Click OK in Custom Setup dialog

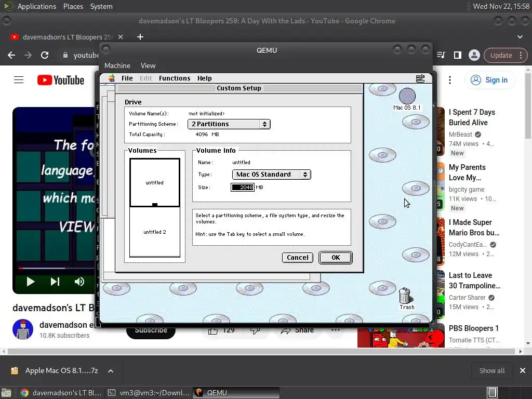click(336, 258)
